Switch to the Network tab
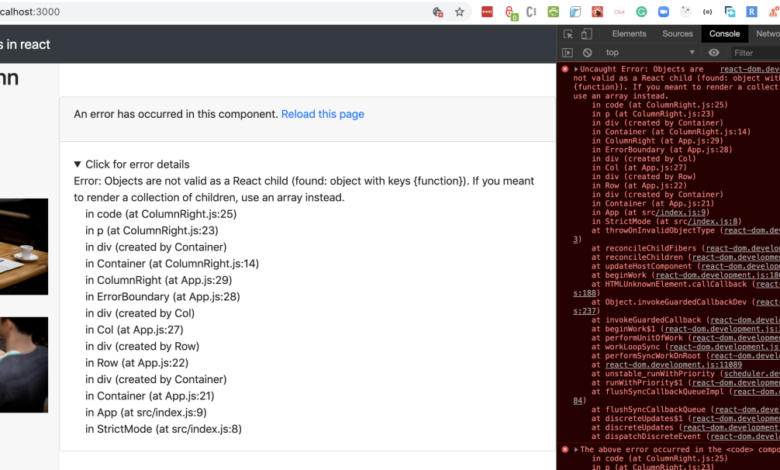Viewport: 780px width, 470px height. click(768, 34)
